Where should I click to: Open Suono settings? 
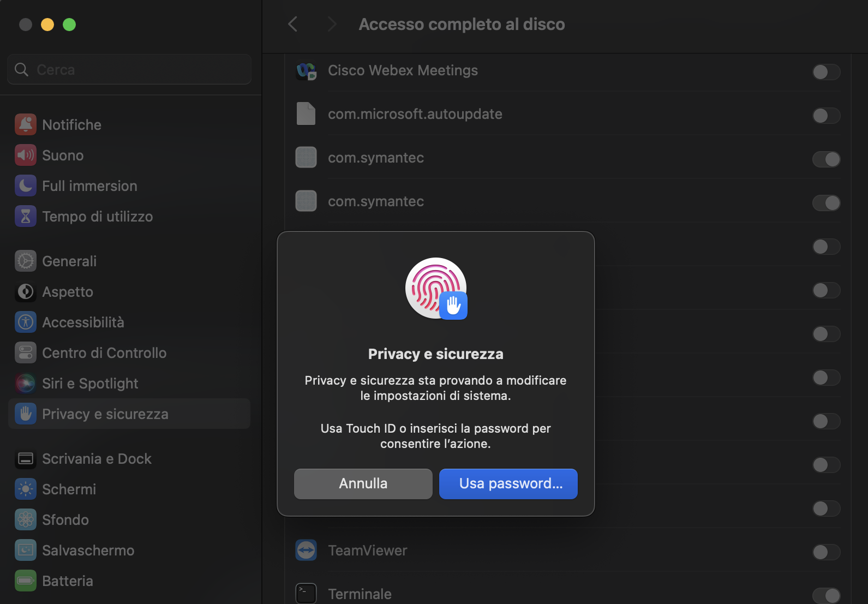tap(129, 156)
